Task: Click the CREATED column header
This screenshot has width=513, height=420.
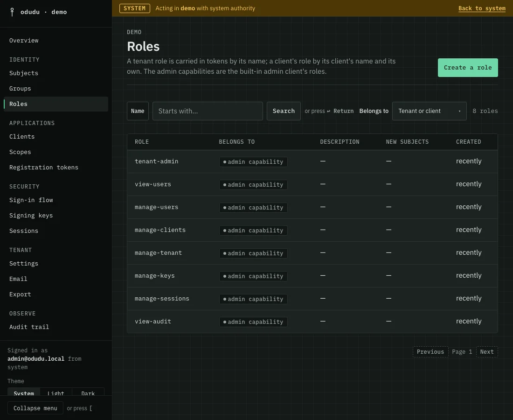Action: click(469, 142)
